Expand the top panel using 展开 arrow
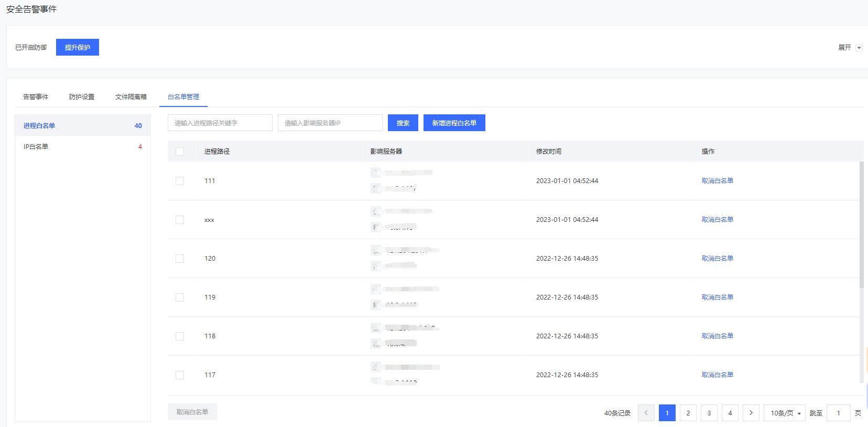868x427 pixels. pos(859,48)
